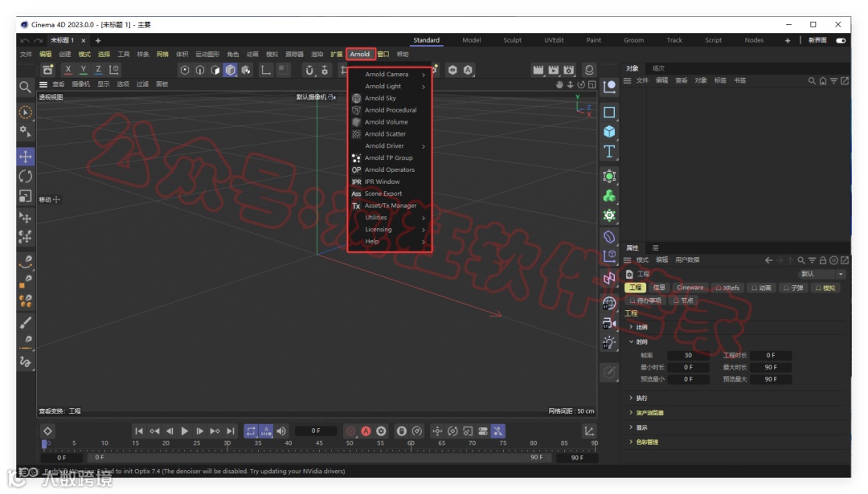Select the XRefs attribute tab
This screenshot has width=868, height=494.
tap(728, 288)
